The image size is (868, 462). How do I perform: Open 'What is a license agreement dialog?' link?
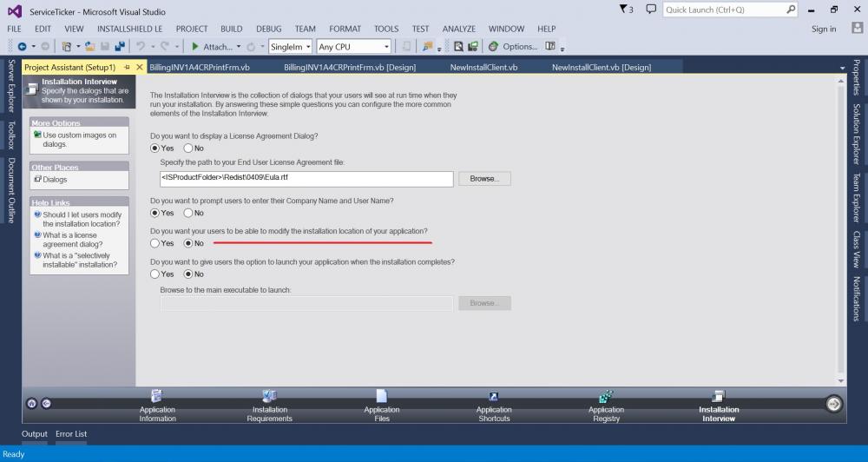[73, 240]
